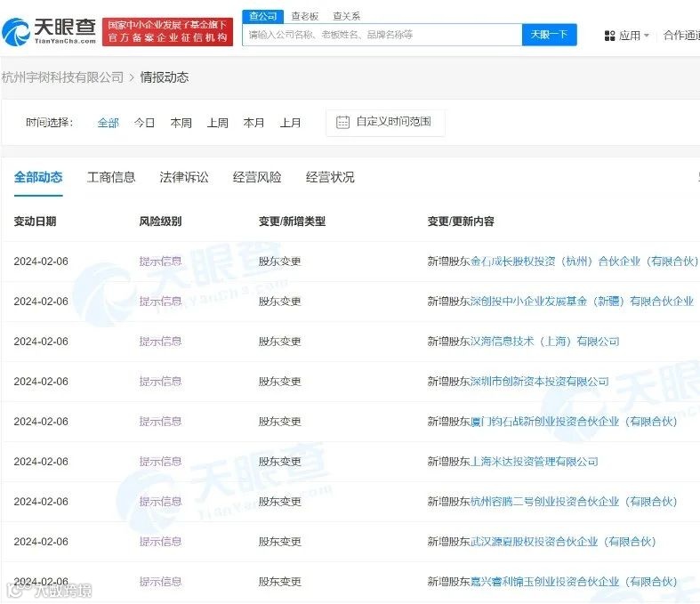Switch to 查关系 search tab
The image size is (700, 604).
[346, 16]
